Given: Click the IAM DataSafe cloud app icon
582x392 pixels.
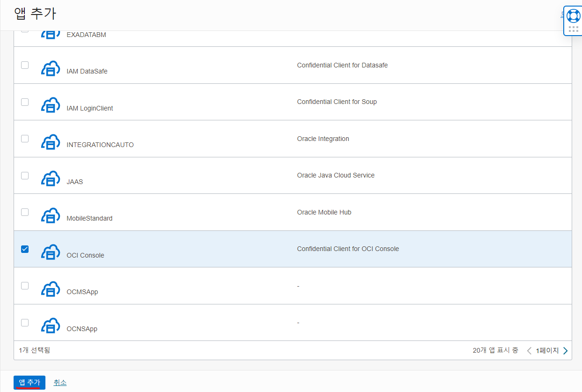Looking at the screenshot, I should (51, 68).
